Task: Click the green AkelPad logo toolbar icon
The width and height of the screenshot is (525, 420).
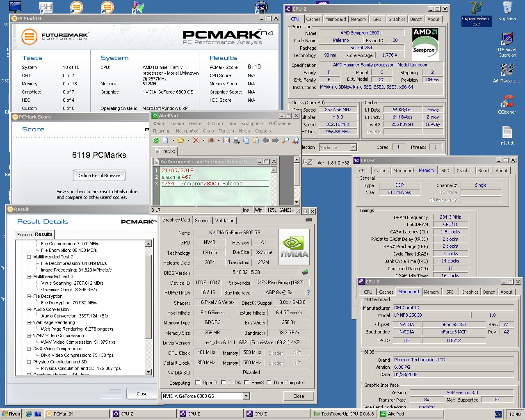Action: pyautogui.click(x=156, y=140)
